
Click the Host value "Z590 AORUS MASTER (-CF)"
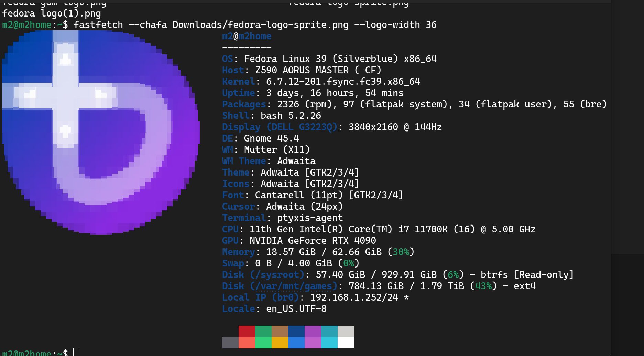point(318,70)
